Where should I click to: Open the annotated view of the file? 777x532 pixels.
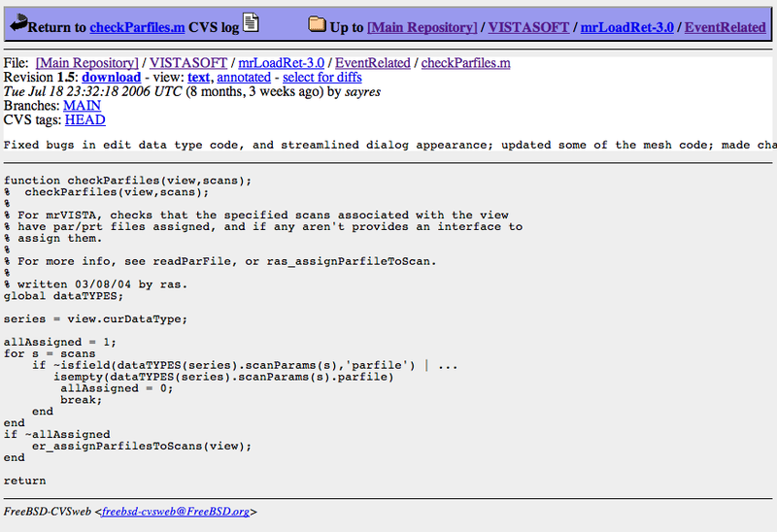[243, 77]
